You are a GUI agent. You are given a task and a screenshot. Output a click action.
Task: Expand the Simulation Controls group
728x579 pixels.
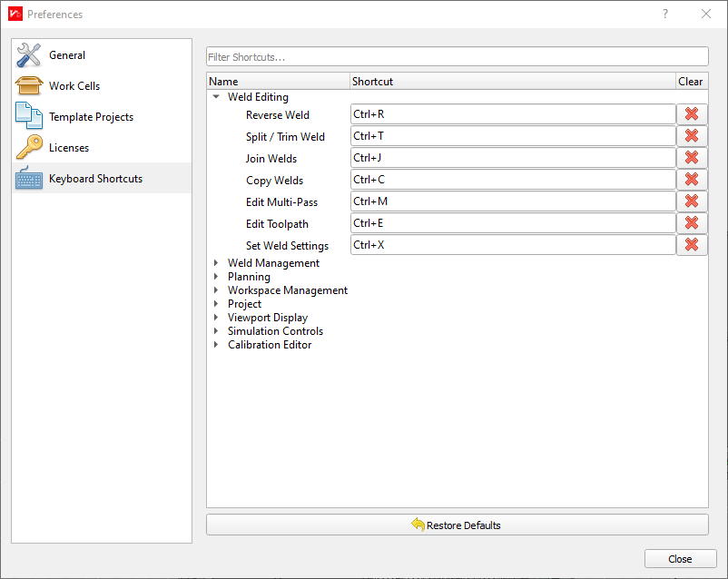click(x=216, y=331)
